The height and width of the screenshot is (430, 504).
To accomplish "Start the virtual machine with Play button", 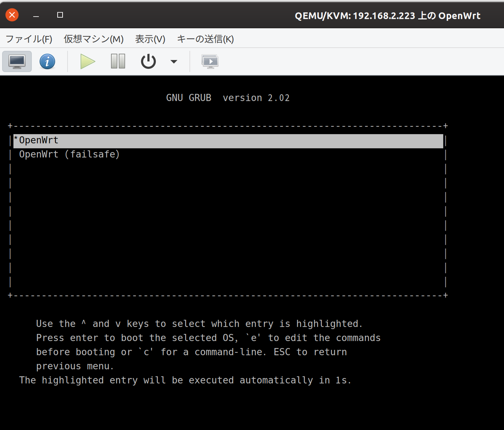I will 88,62.
